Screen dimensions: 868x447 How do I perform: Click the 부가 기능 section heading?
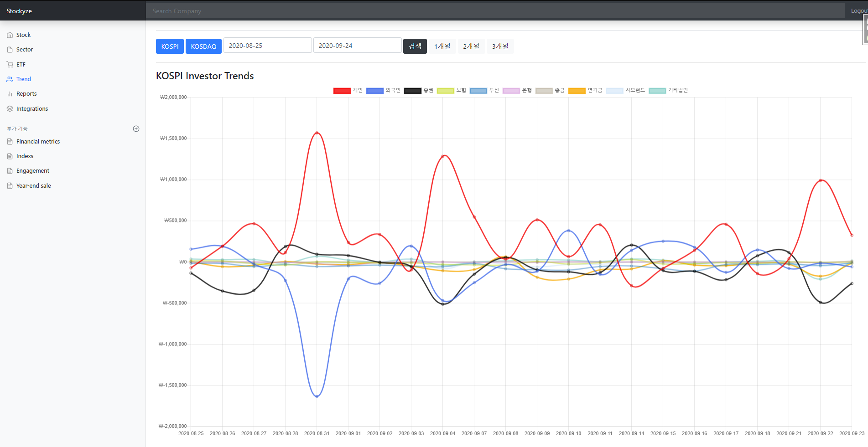point(17,129)
